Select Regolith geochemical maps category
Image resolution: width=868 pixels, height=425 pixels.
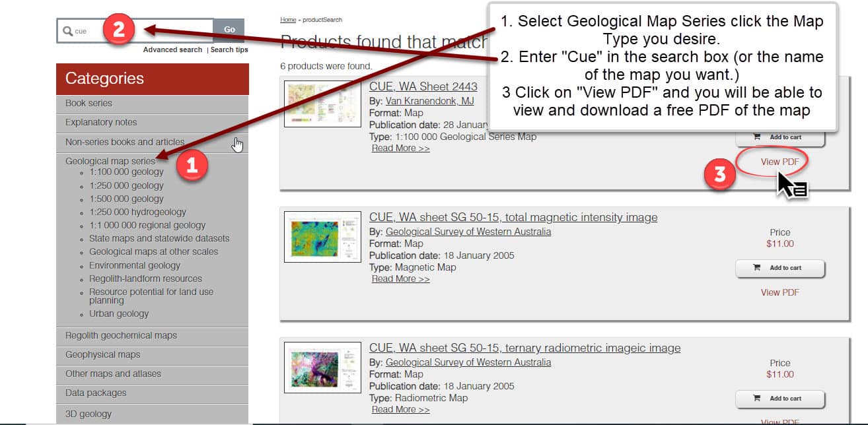pos(152,336)
